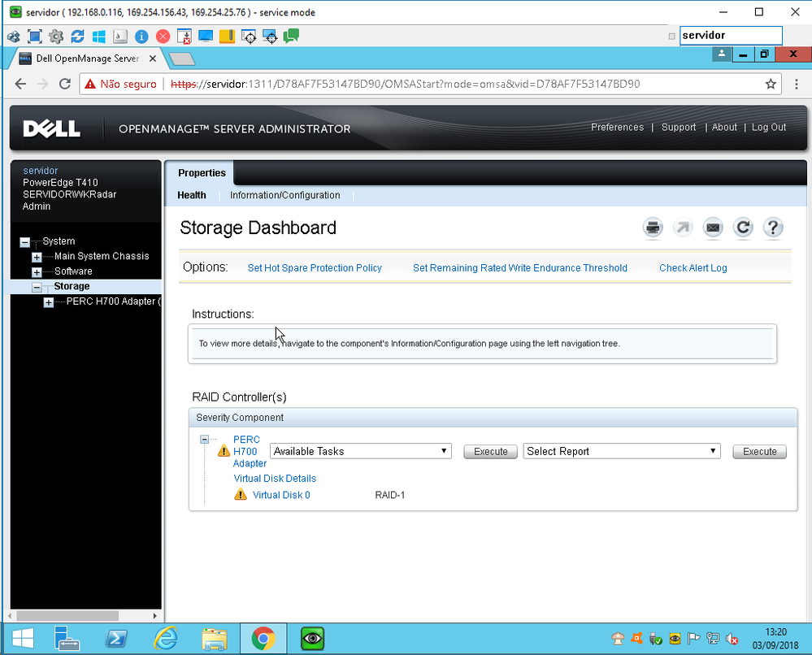The width and height of the screenshot is (812, 655).
Task: Open the PERC H700 Adapter link
Action: (x=249, y=451)
